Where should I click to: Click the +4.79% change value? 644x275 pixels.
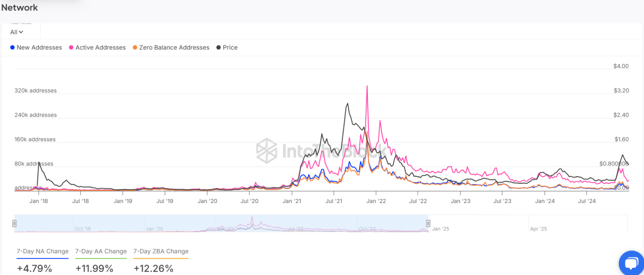point(34,269)
